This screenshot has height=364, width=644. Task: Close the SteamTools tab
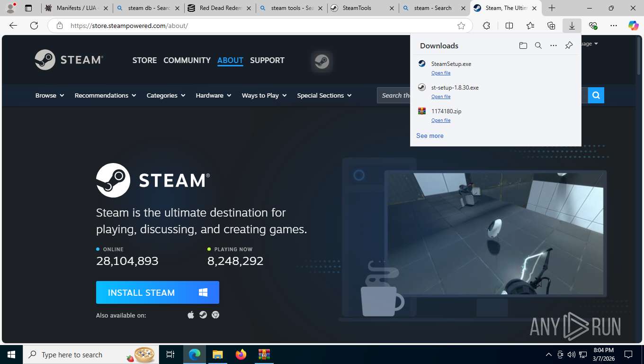(392, 8)
